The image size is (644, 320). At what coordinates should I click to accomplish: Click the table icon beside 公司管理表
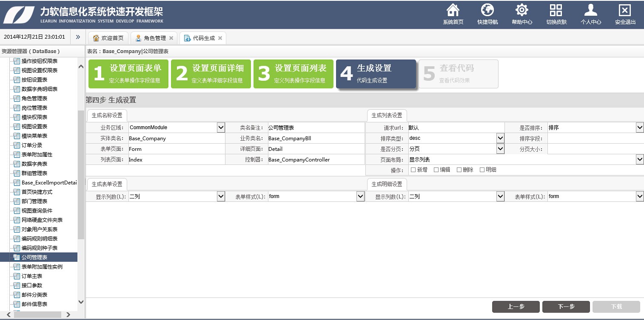coord(17,257)
